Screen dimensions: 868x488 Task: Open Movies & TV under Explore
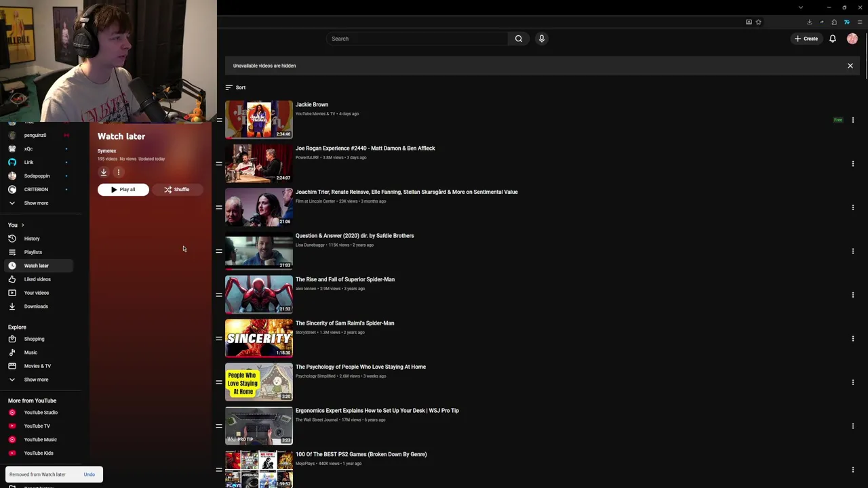click(37, 366)
